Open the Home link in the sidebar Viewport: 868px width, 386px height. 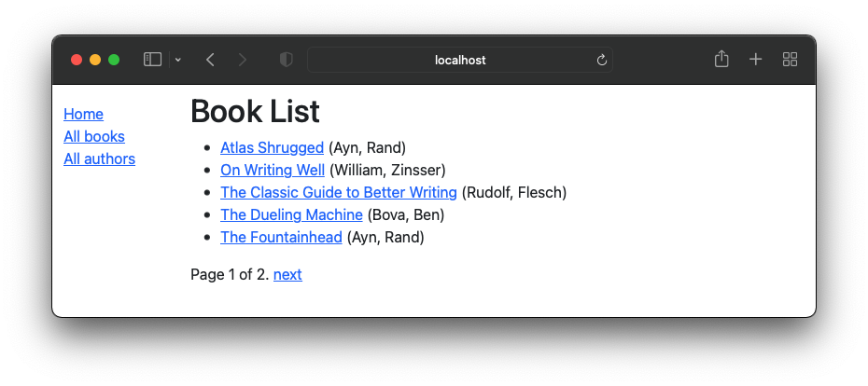point(84,114)
